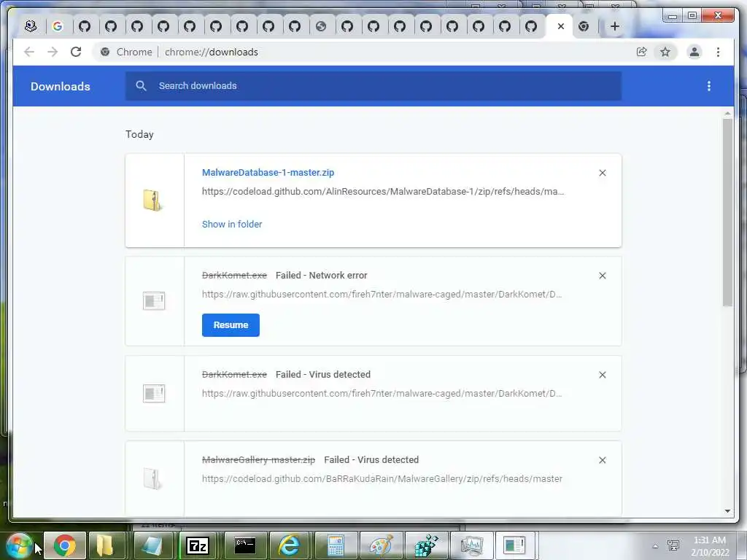Open Chrome from the taskbar
747x560 pixels.
tap(64, 545)
